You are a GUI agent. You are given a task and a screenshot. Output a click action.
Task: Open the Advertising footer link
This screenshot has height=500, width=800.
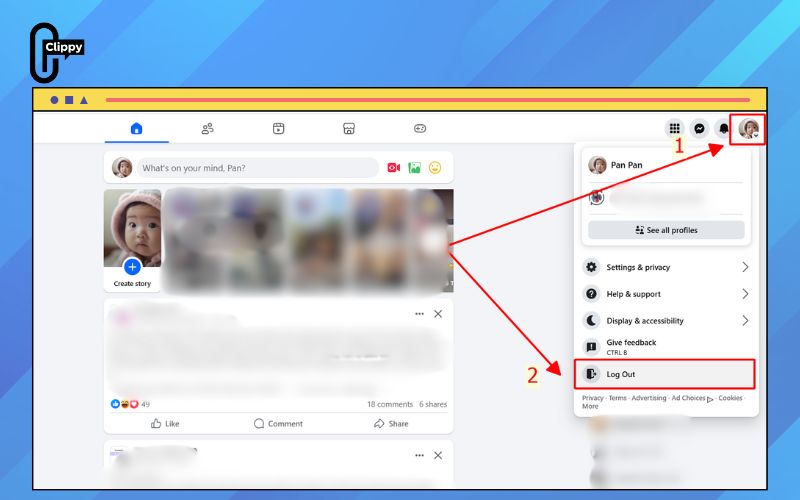pyautogui.click(x=649, y=398)
